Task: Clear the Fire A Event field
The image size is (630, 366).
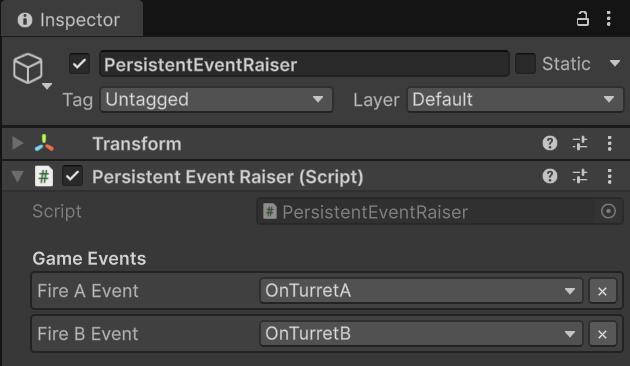Action: pyautogui.click(x=602, y=291)
